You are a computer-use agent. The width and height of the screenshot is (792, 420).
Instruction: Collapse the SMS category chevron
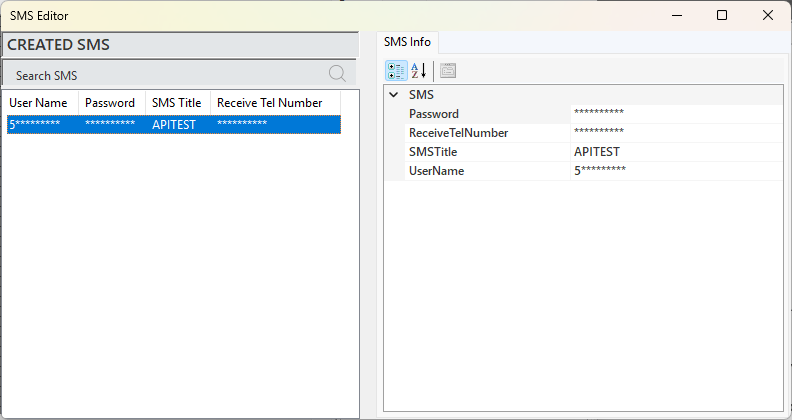tap(394, 94)
